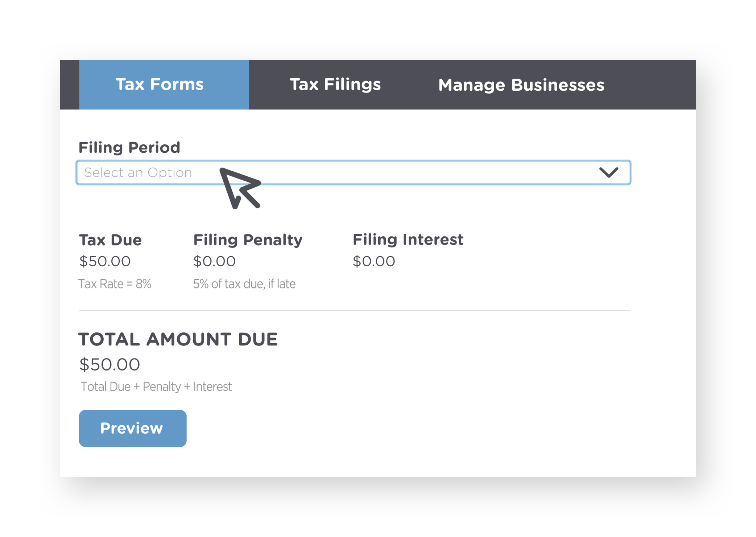Open the Filing Period select box
Viewport: 756px width, 537px height.
point(353,172)
